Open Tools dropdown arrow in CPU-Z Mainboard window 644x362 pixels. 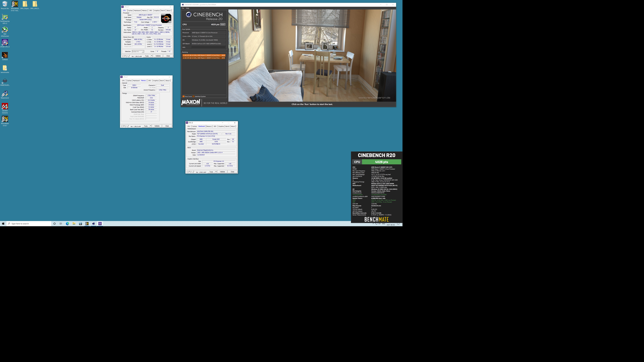tap(216, 172)
